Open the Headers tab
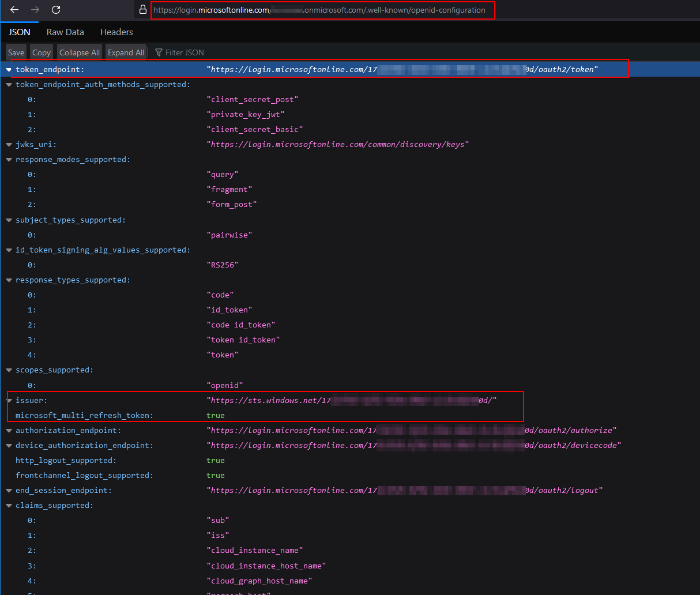 [116, 32]
